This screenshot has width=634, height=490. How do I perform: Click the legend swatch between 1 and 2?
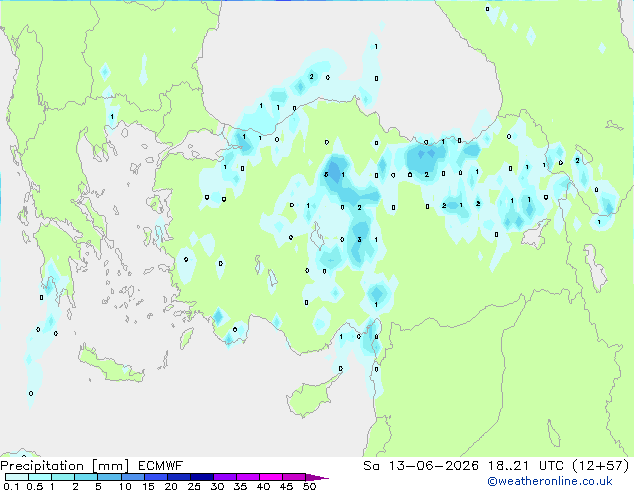tap(63, 477)
